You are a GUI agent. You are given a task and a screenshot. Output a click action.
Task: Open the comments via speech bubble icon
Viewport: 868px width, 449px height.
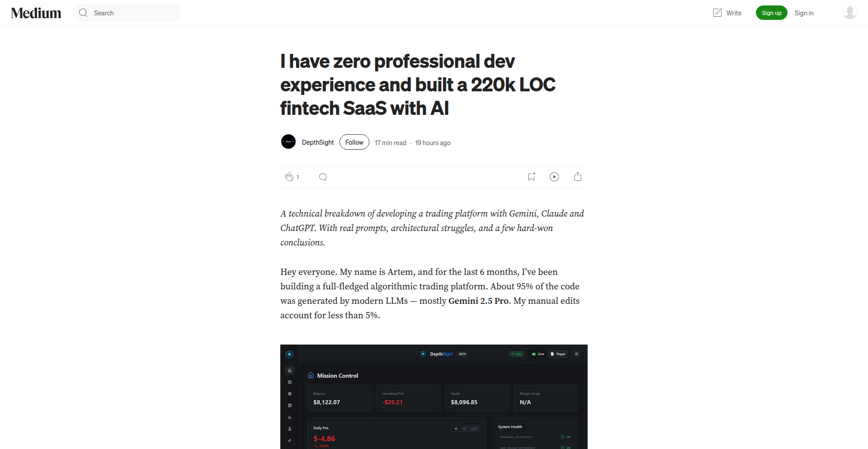tap(323, 177)
